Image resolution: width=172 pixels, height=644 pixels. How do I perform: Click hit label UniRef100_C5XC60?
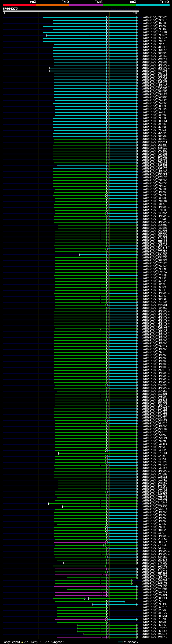click(154, 103)
